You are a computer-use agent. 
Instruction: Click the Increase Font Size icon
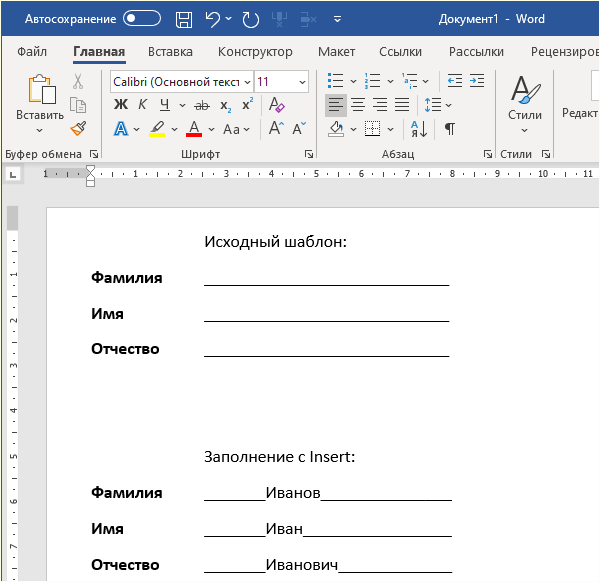(276, 129)
